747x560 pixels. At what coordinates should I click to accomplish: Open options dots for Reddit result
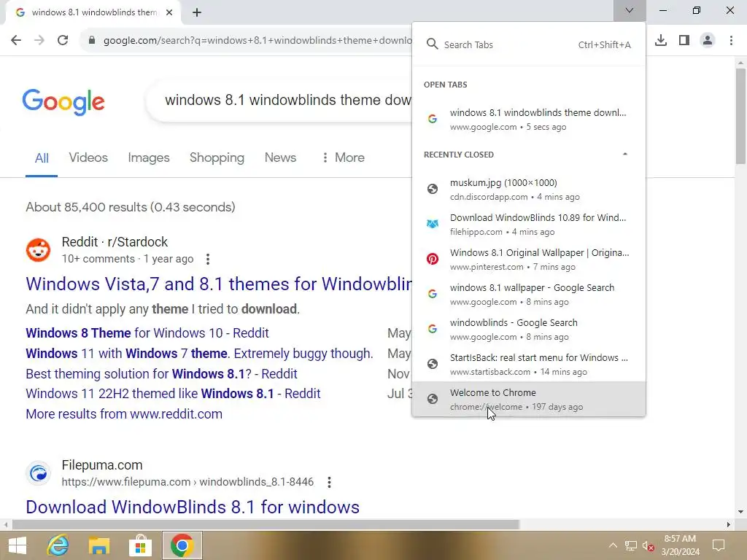[x=208, y=259]
